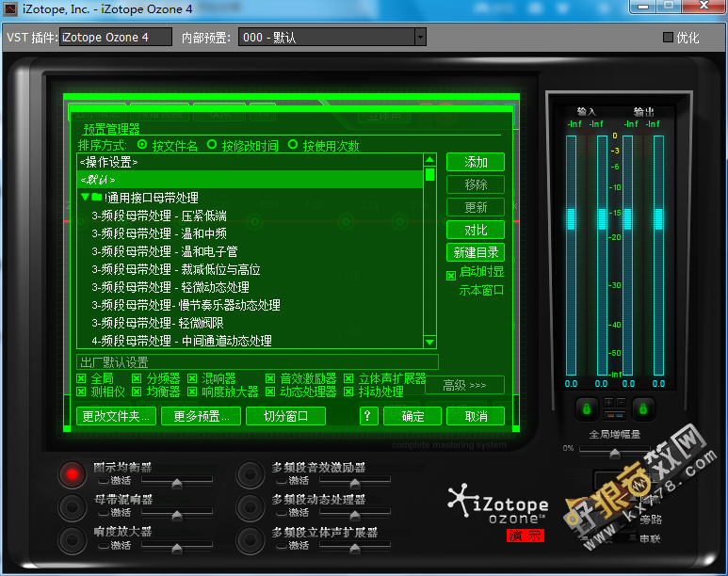Screen dimensions: 728x576
Task: Click the minus button between the locks
Action: click(621, 402)
